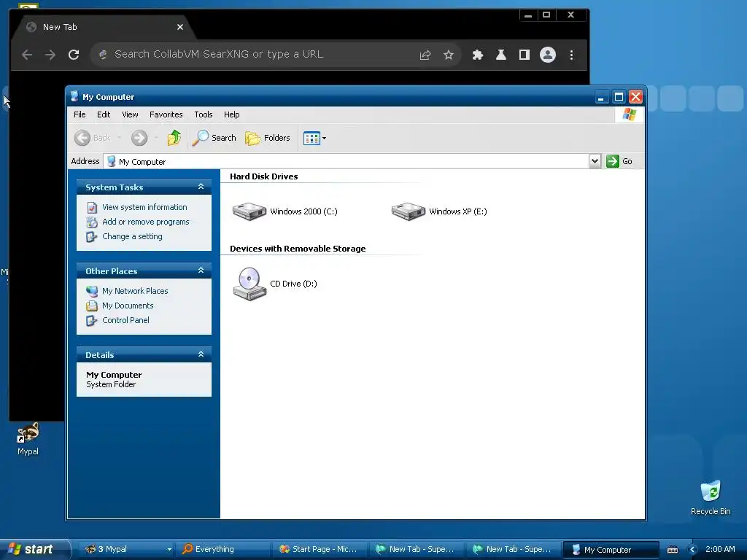The height and width of the screenshot is (560, 747).
Task: Click the Windows flag logo in menu bar
Action: click(630, 114)
